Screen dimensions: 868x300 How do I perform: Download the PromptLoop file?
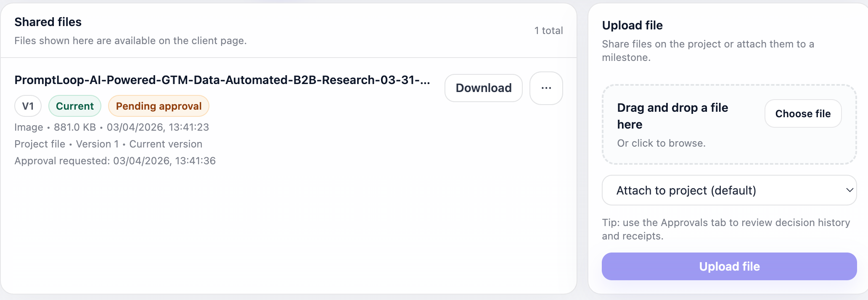(483, 88)
